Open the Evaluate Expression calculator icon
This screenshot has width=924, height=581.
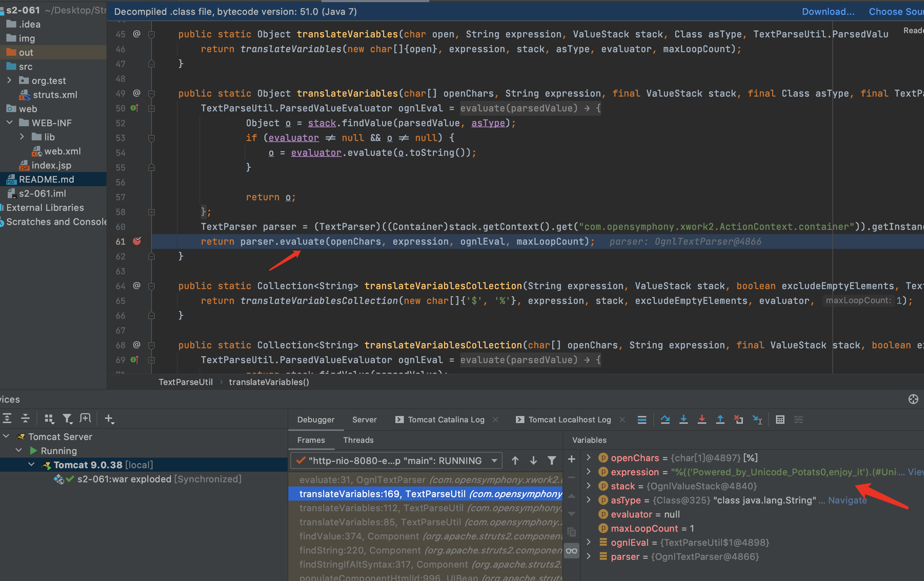click(x=780, y=419)
